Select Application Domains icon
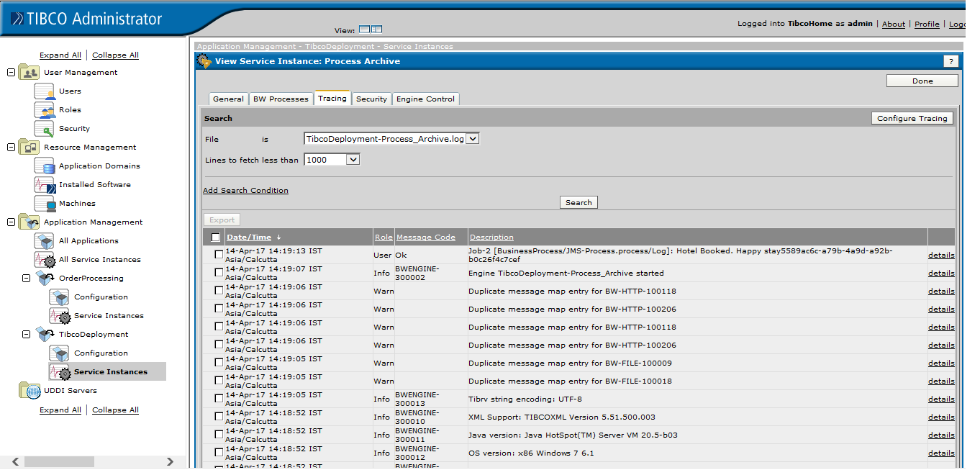Viewport: 980px width, 470px height. click(x=43, y=166)
